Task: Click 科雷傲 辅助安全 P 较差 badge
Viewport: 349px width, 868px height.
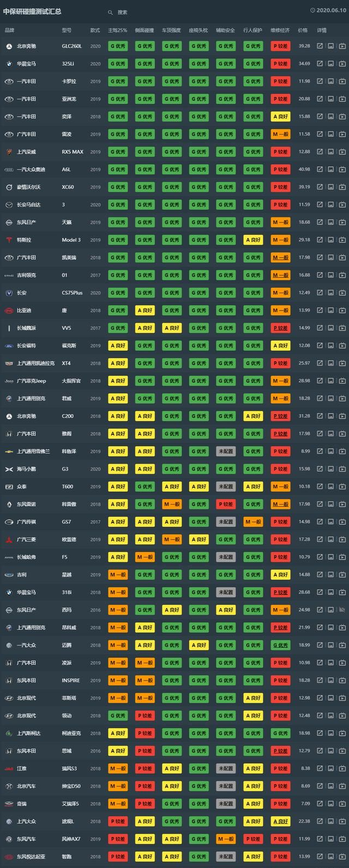Action: (226, 504)
